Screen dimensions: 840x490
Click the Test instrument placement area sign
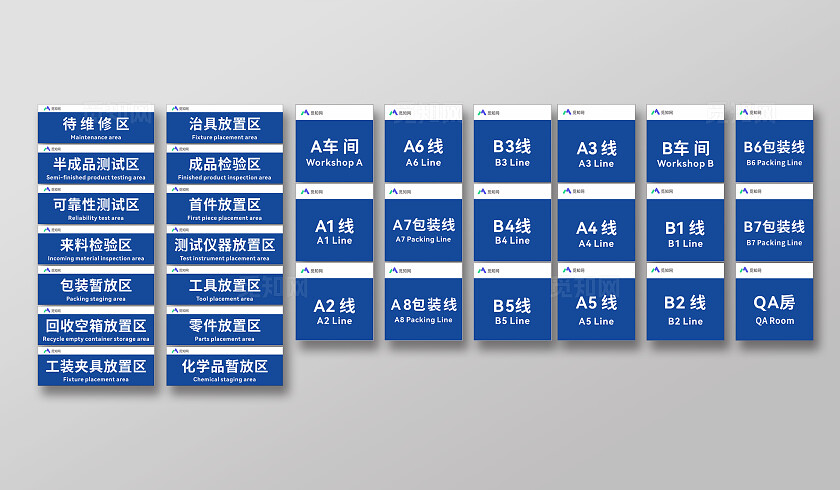pyautogui.click(x=226, y=248)
